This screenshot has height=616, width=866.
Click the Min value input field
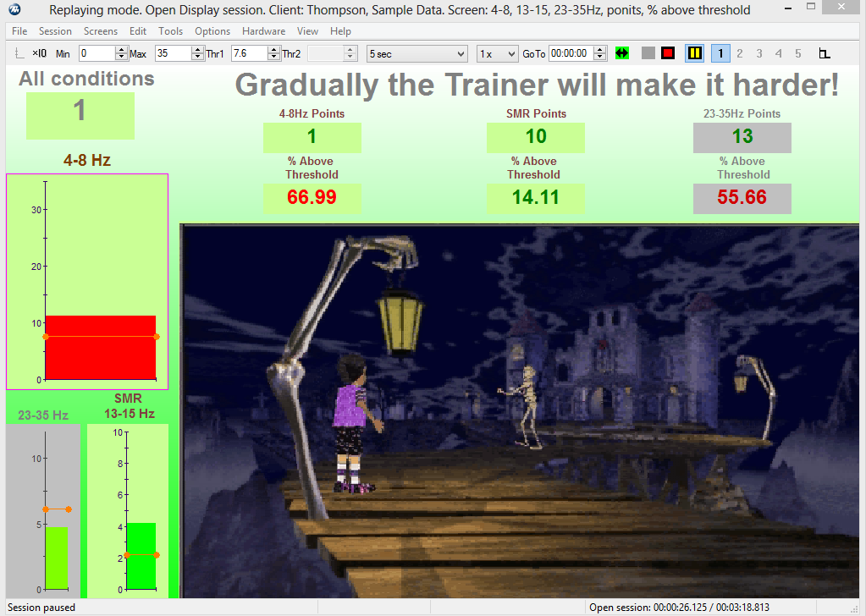(97, 53)
